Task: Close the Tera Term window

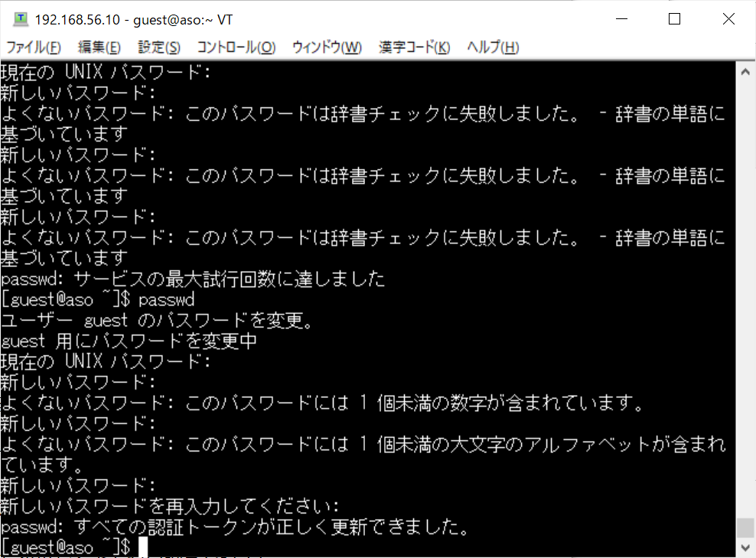Action: coord(728,19)
